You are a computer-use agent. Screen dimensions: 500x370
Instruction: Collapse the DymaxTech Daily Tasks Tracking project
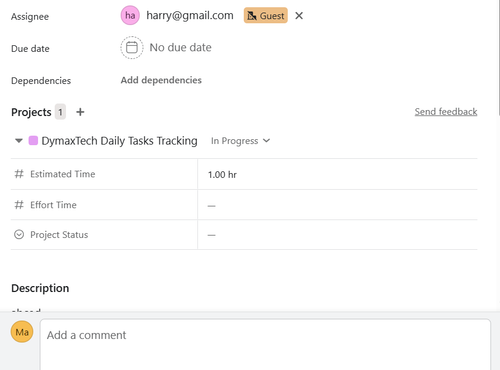click(19, 141)
